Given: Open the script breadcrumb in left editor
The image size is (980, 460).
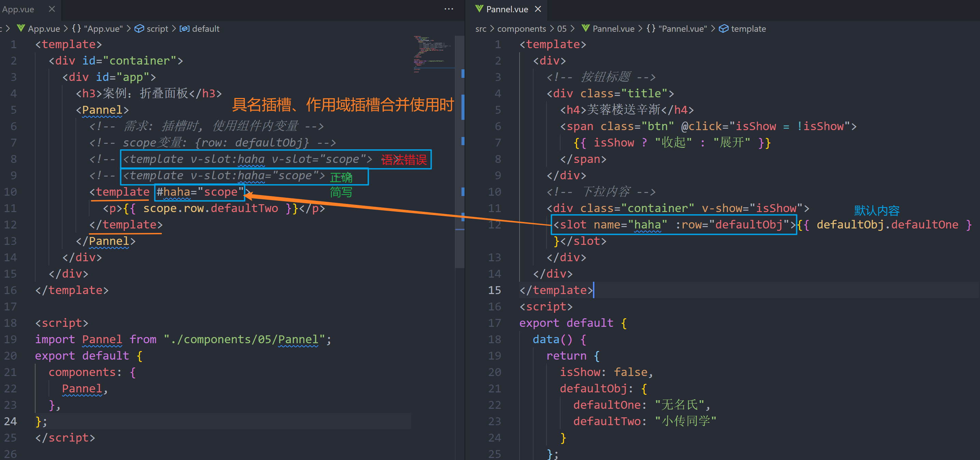Looking at the screenshot, I should click(x=157, y=29).
